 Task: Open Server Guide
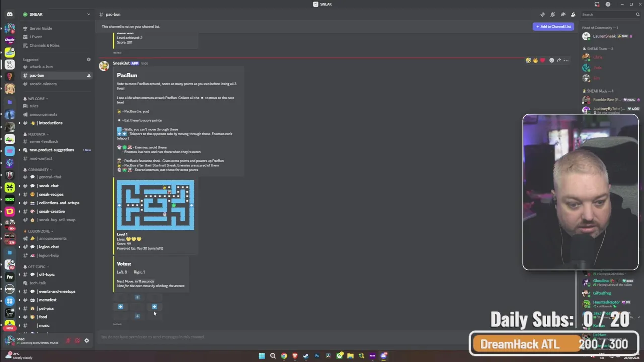tap(55, 28)
